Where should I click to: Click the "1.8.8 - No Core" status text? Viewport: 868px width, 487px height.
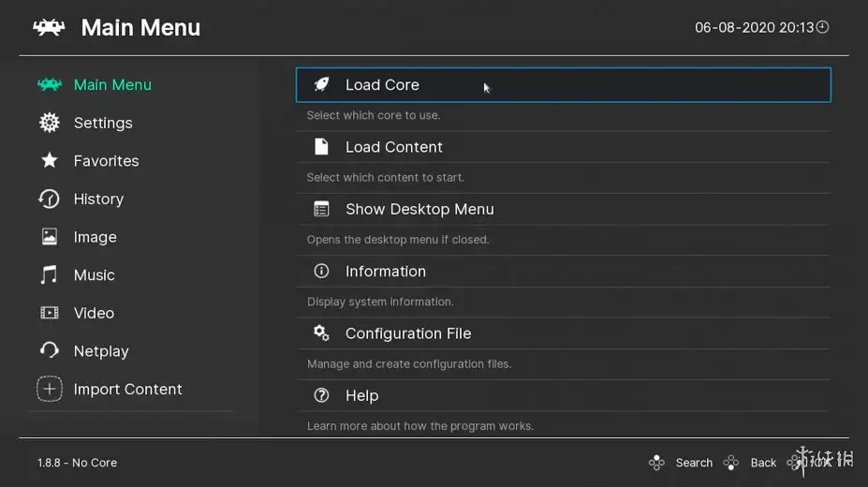(77, 463)
